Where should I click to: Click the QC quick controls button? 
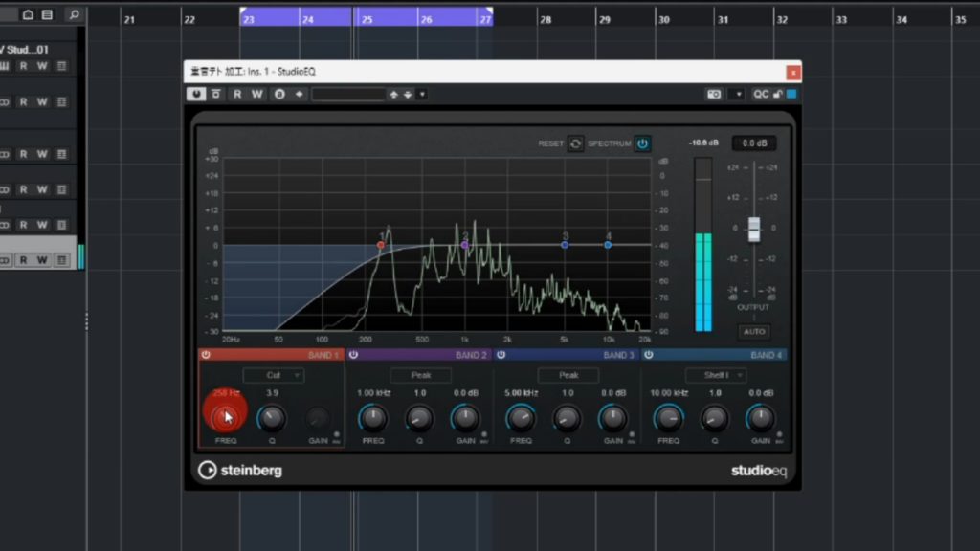761,94
